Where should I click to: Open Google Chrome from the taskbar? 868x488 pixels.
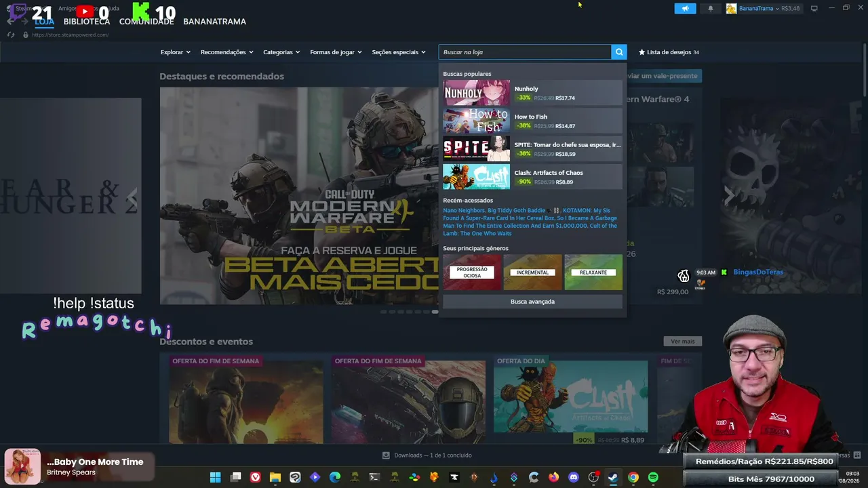point(633,477)
